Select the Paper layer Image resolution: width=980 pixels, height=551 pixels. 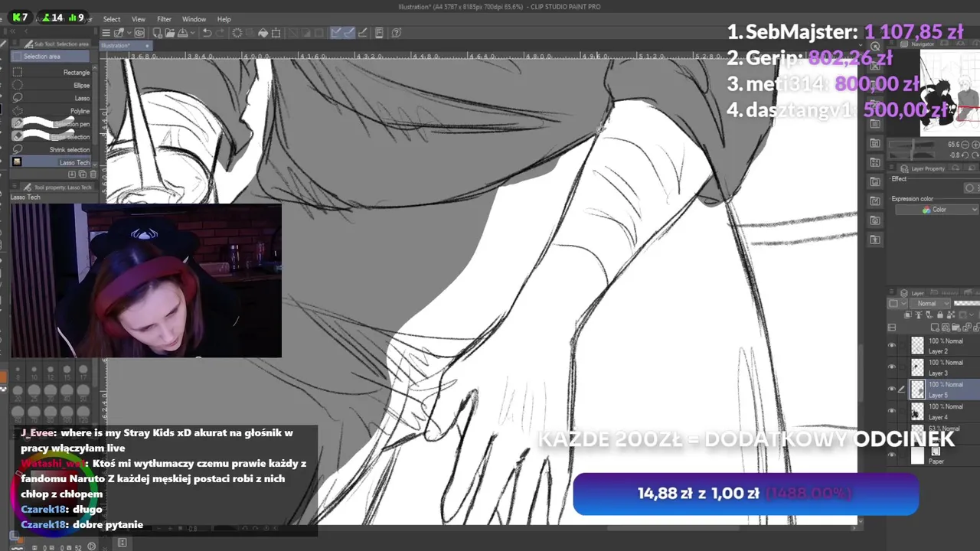(x=944, y=455)
